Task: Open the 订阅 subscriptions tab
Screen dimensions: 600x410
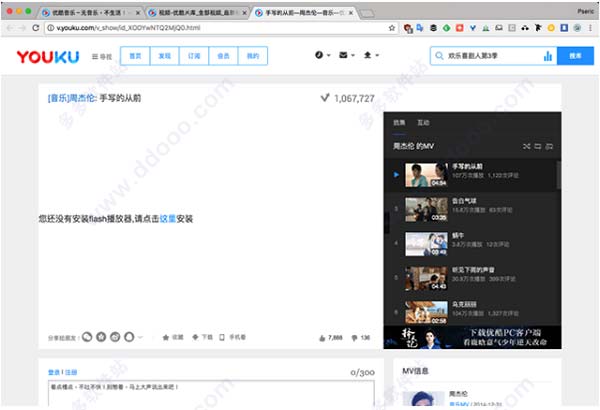Action: pos(194,56)
